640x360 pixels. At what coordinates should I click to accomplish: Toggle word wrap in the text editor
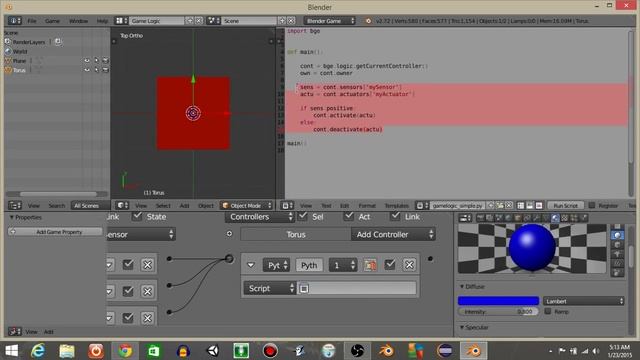pos(530,205)
